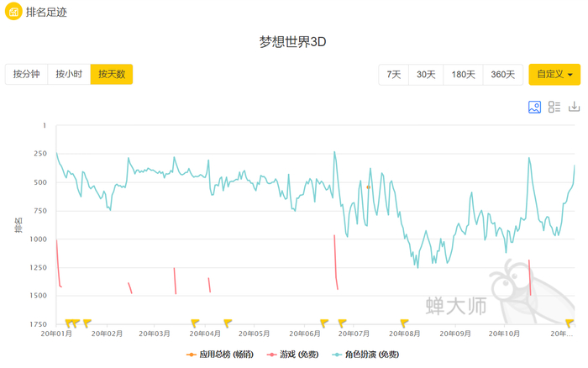The height and width of the screenshot is (368, 588).
Task: Click the 20年09月 axis label
Action: click(x=455, y=334)
